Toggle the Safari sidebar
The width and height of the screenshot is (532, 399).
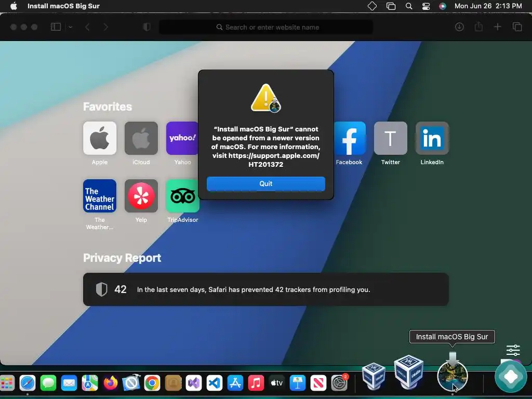click(x=56, y=27)
